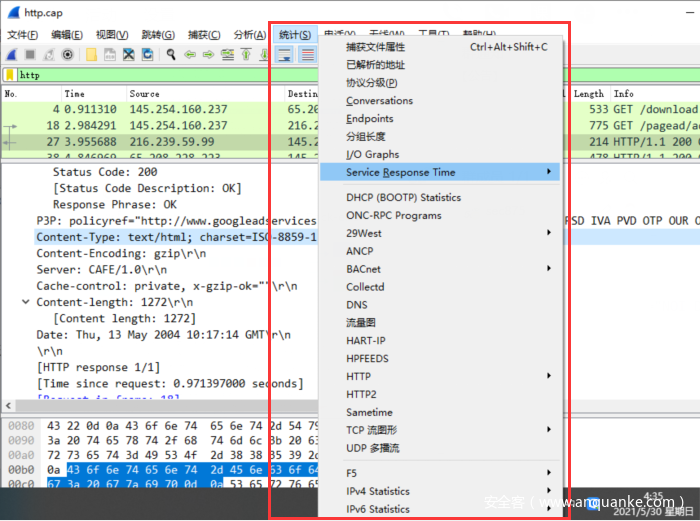The height and width of the screenshot is (521, 700).
Task: Click the reload capture file icon
Action: (x=148, y=55)
